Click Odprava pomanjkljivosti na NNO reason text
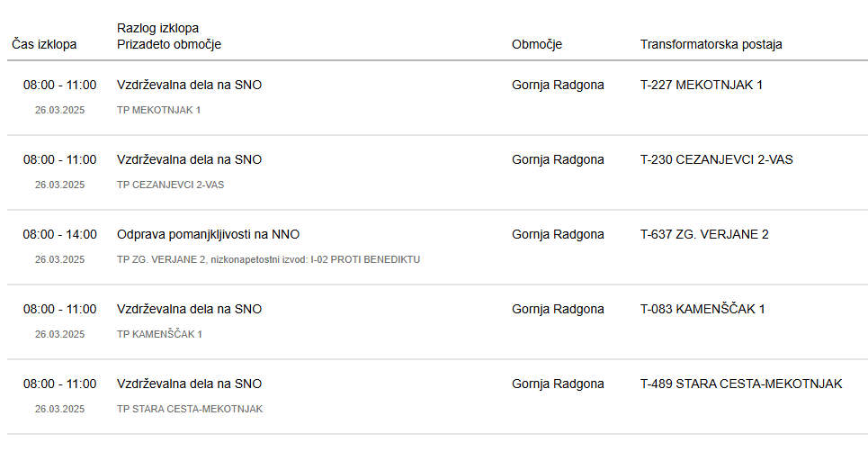Image resolution: width=868 pixels, height=452 pixels. tap(208, 234)
